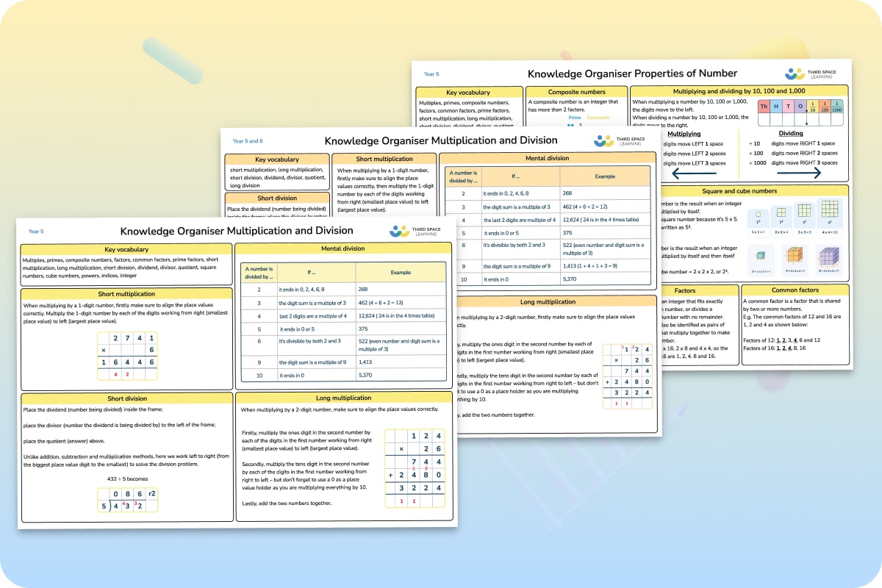
Task: Click the small green cube illustration
Action: pyautogui.click(x=759, y=256)
